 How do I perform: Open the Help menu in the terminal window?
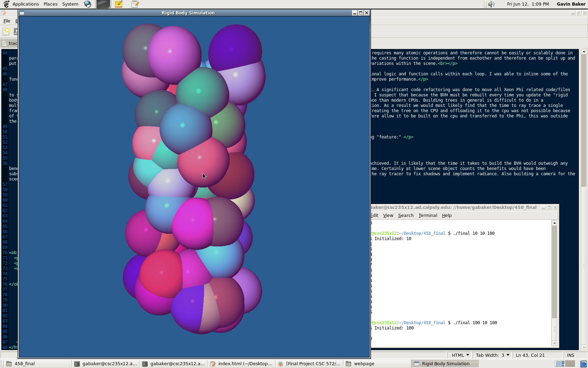point(447,216)
